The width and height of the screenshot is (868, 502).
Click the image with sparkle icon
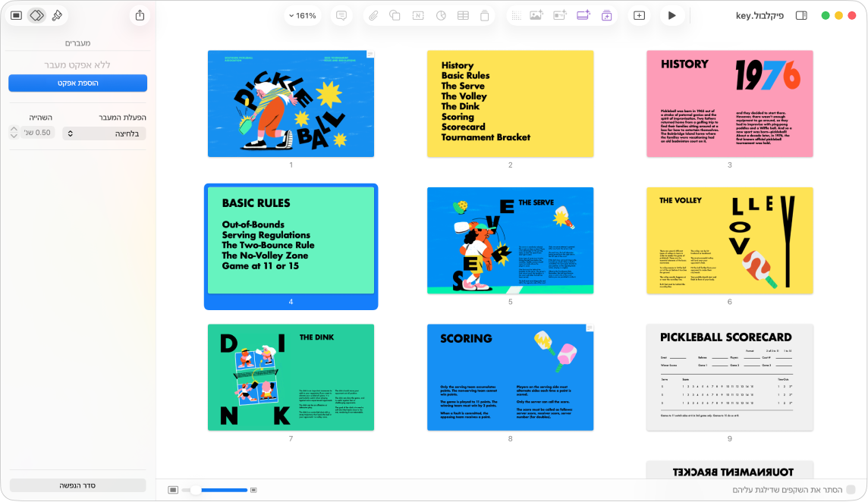(x=536, y=15)
